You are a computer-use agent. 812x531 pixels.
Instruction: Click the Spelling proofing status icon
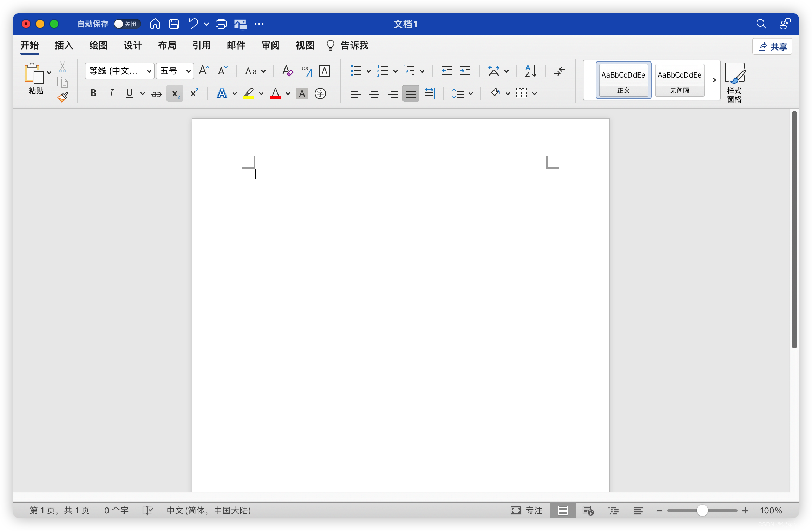coord(148,510)
